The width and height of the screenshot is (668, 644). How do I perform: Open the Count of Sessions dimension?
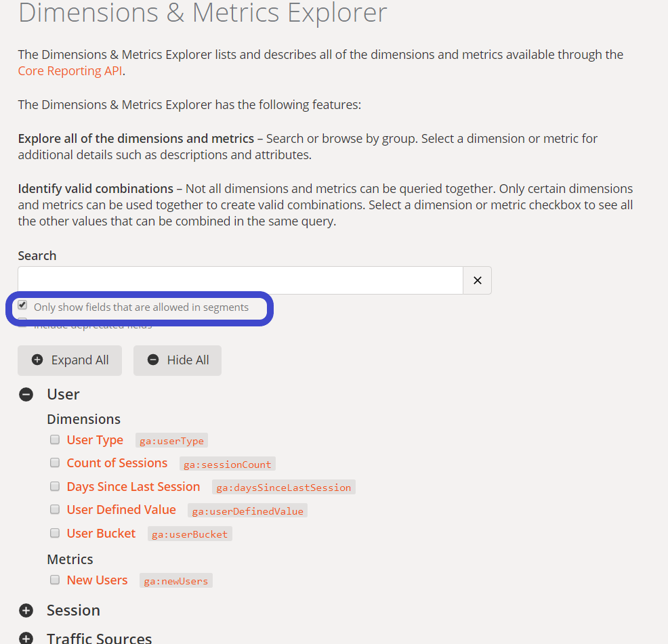[117, 463]
